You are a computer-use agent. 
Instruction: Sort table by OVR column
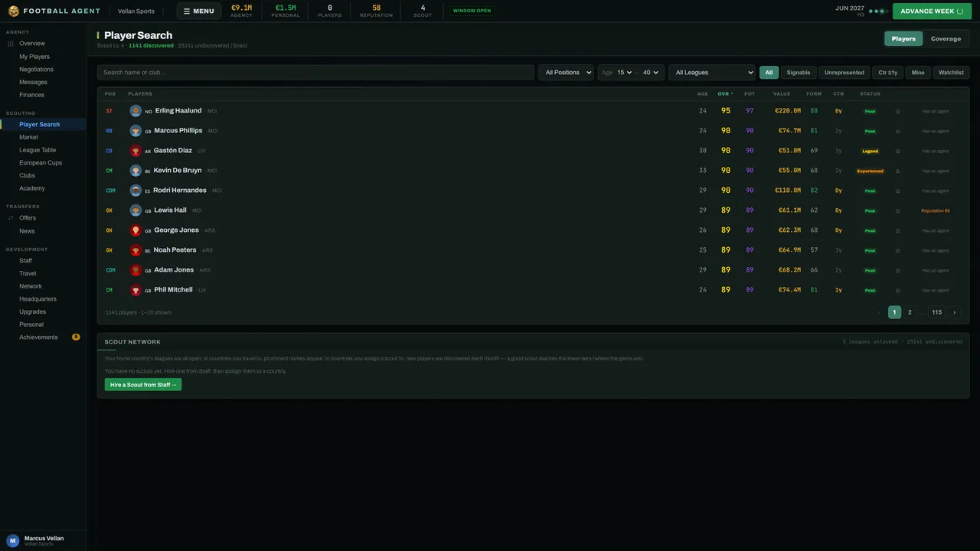point(725,94)
